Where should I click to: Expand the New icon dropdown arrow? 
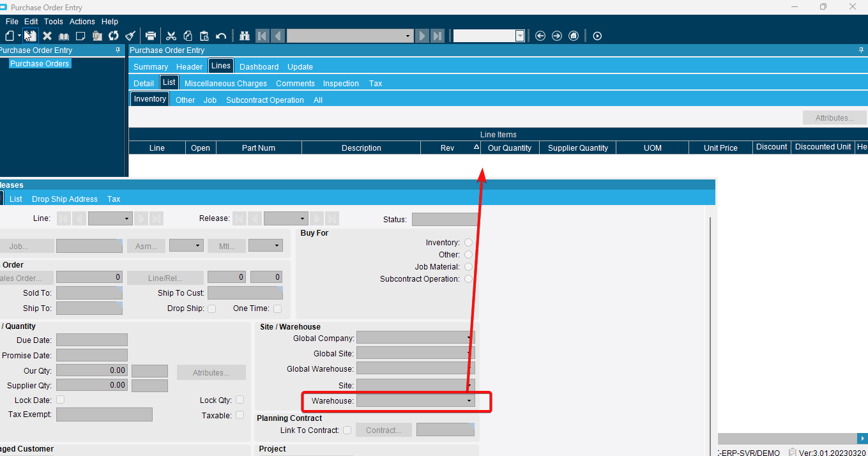20,36
